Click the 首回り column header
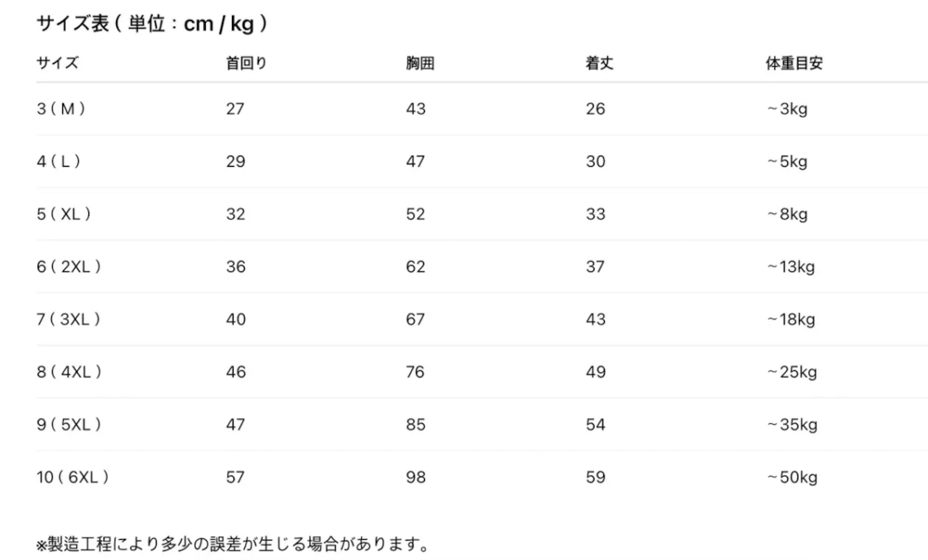This screenshot has width=928, height=560. click(246, 63)
